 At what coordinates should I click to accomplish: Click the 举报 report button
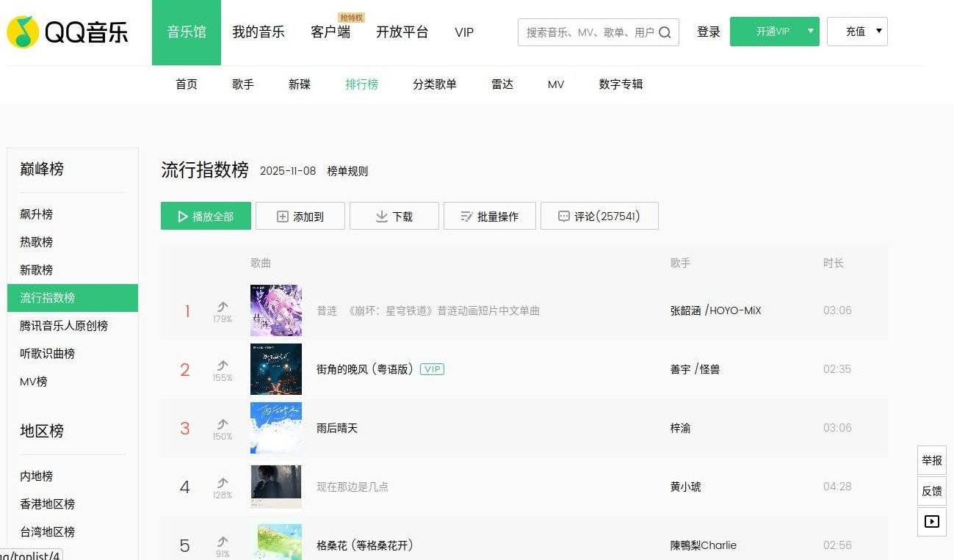(x=931, y=461)
